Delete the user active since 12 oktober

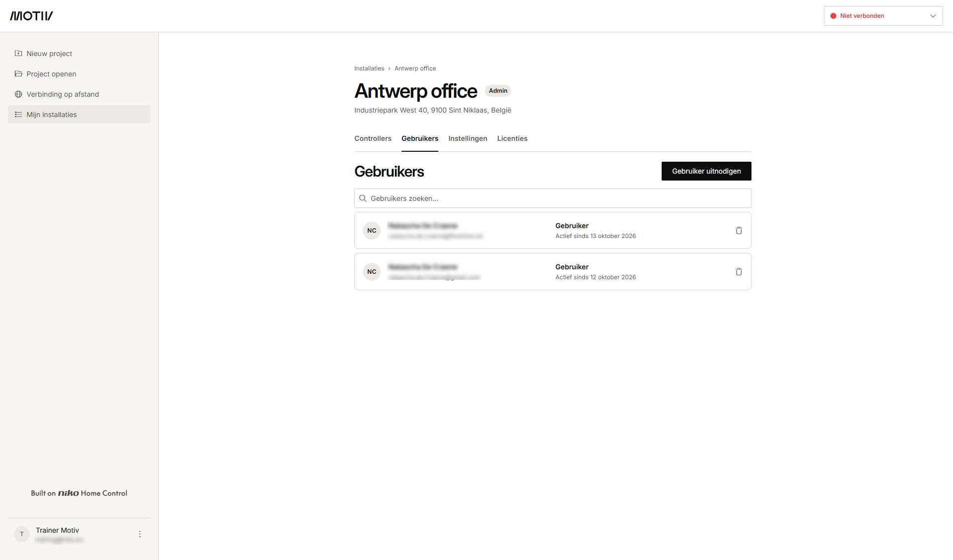pos(739,272)
